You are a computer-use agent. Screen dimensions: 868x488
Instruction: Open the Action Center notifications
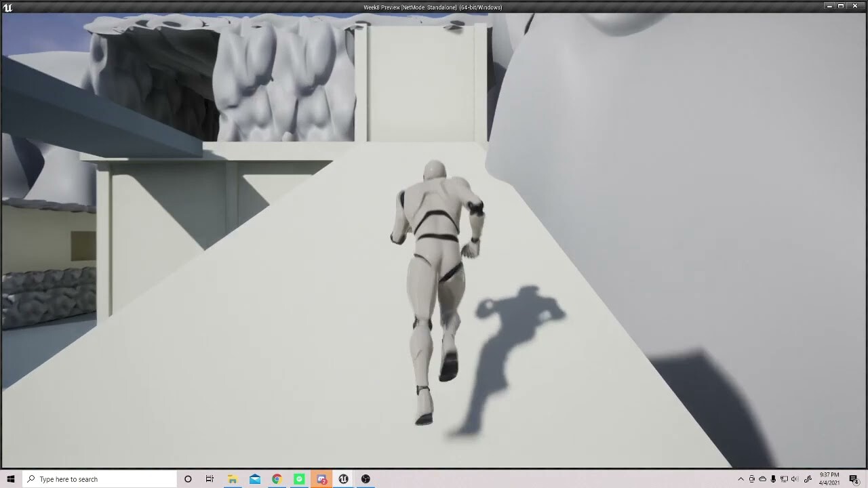click(852, 479)
